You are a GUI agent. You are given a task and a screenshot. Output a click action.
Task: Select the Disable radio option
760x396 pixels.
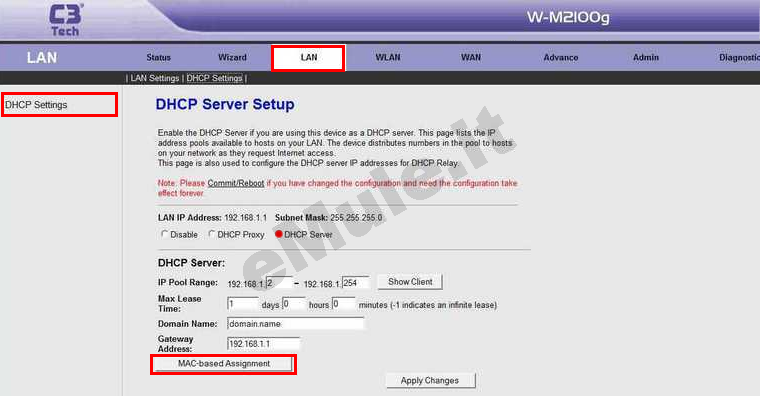point(164,234)
